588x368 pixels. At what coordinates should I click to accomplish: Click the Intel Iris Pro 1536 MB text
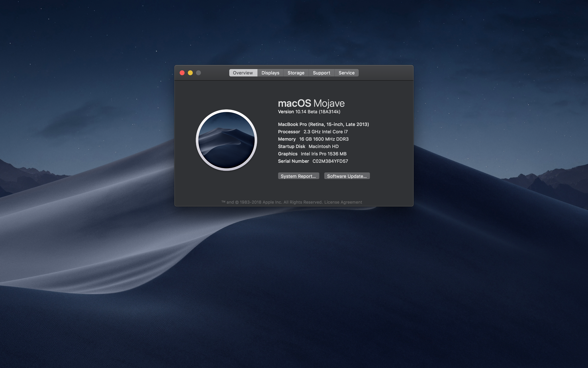tap(324, 154)
